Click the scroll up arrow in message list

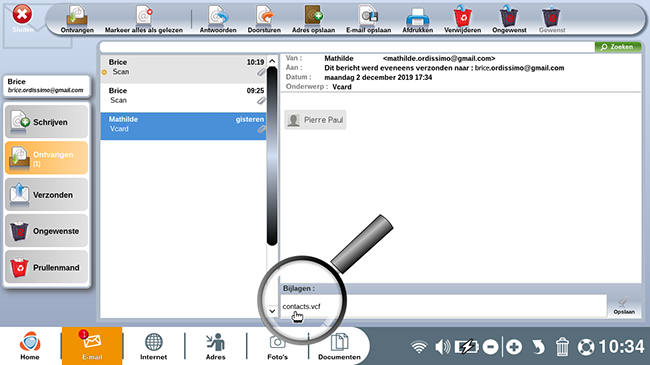click(x=272, y=61)
